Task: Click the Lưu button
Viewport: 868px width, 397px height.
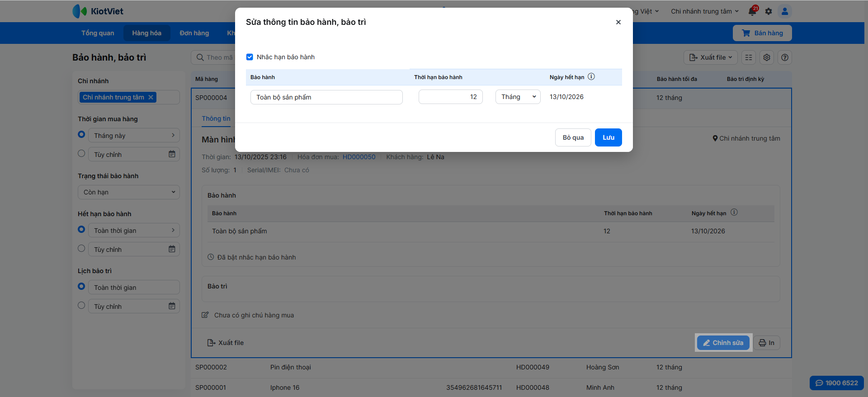Action: [608, 137]
